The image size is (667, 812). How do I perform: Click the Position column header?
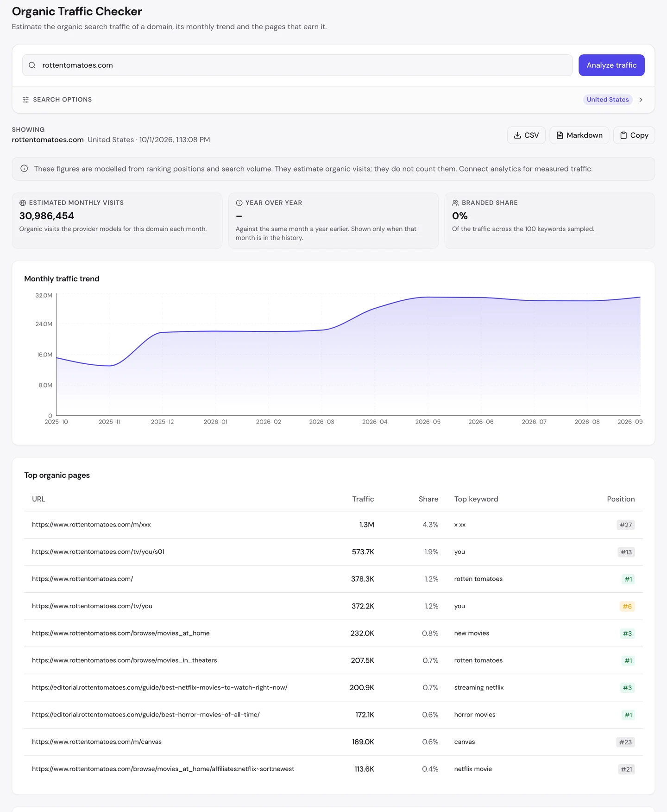[621, 499]
